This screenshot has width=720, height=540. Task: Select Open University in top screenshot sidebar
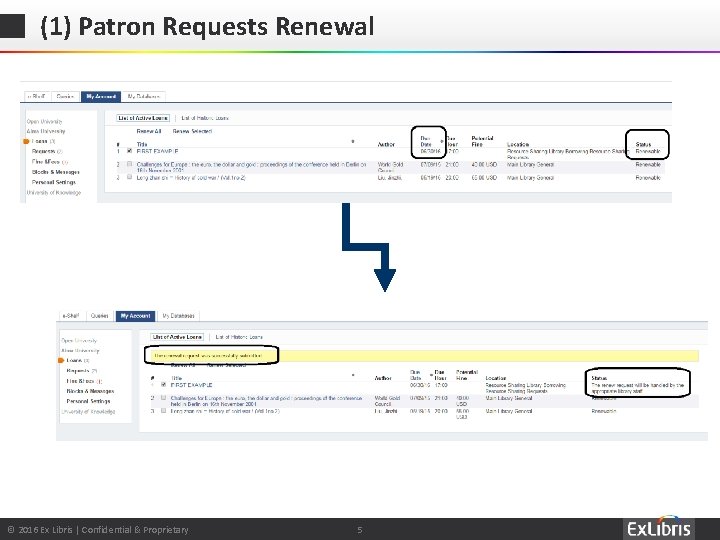click(44, 122)
